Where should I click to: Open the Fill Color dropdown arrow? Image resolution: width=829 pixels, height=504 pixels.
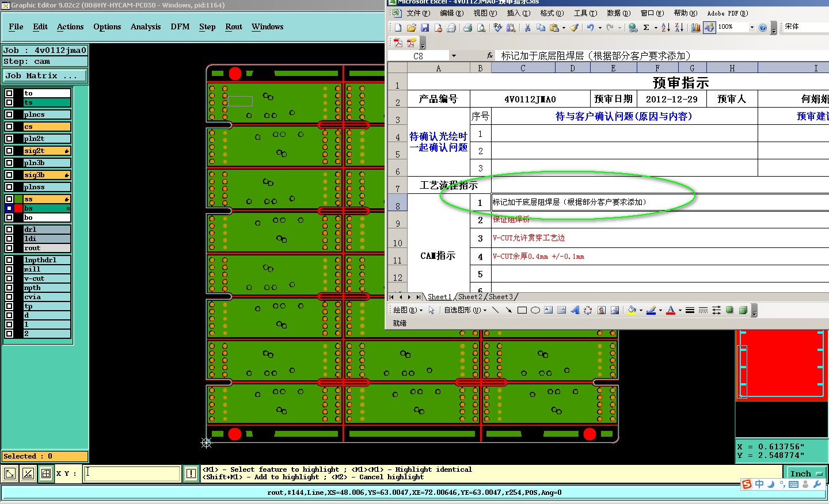pyautogui.click(x=641, y=310)
